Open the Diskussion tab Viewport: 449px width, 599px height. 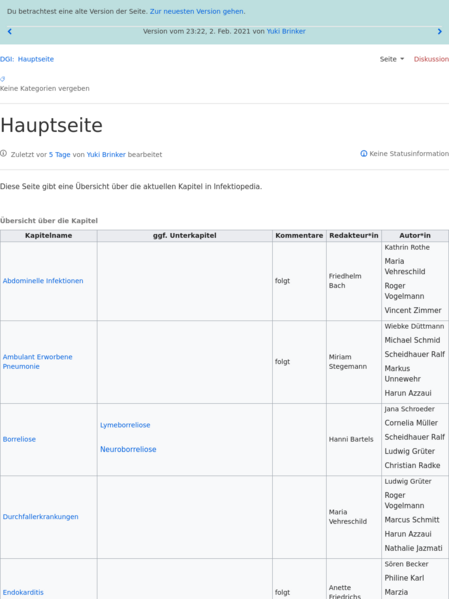431,59
